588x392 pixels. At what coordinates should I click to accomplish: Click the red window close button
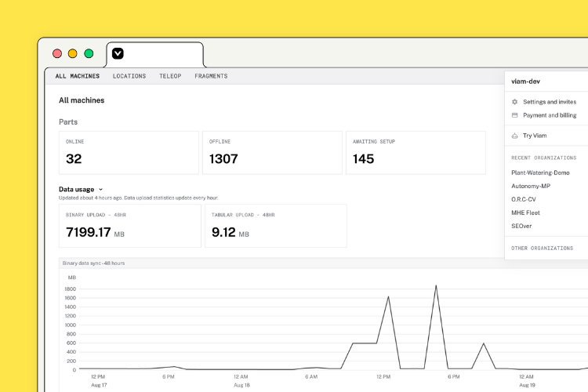click(57, 53)
